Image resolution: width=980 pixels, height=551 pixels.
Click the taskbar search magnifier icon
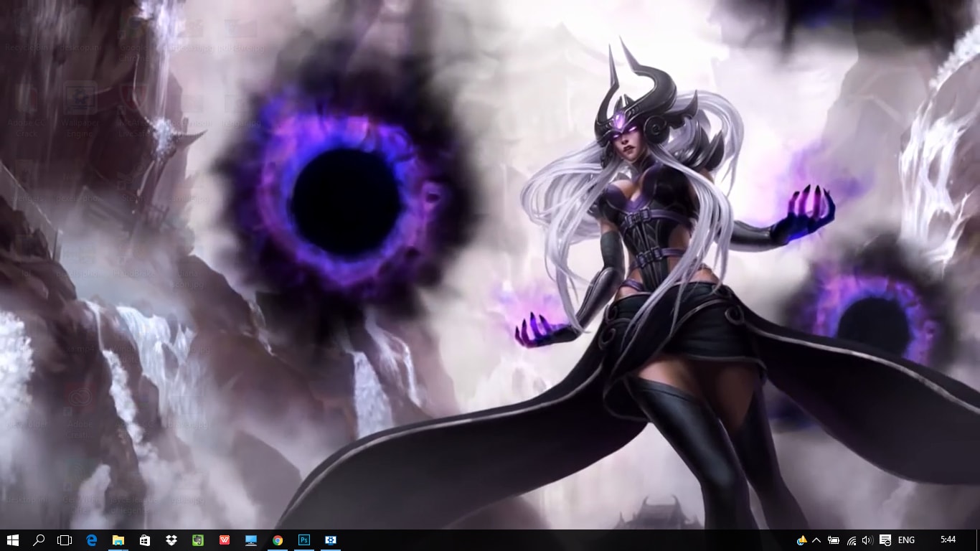coord(39,540)
